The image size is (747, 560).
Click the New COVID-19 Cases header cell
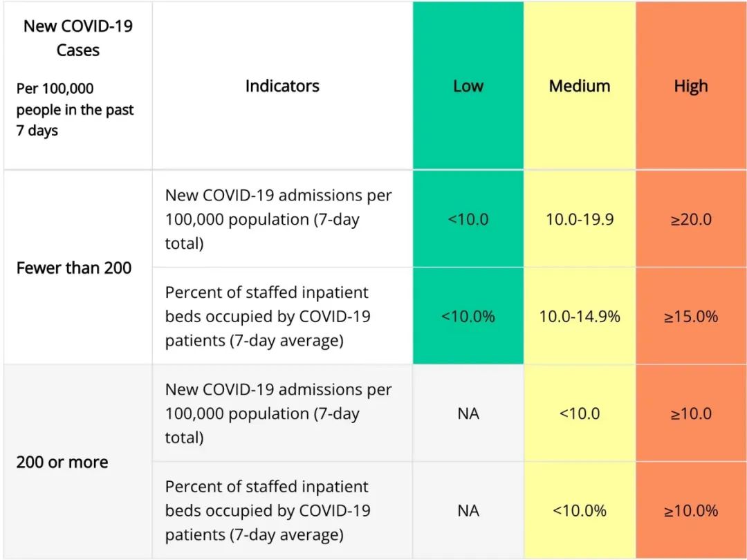tap(77, 86)
